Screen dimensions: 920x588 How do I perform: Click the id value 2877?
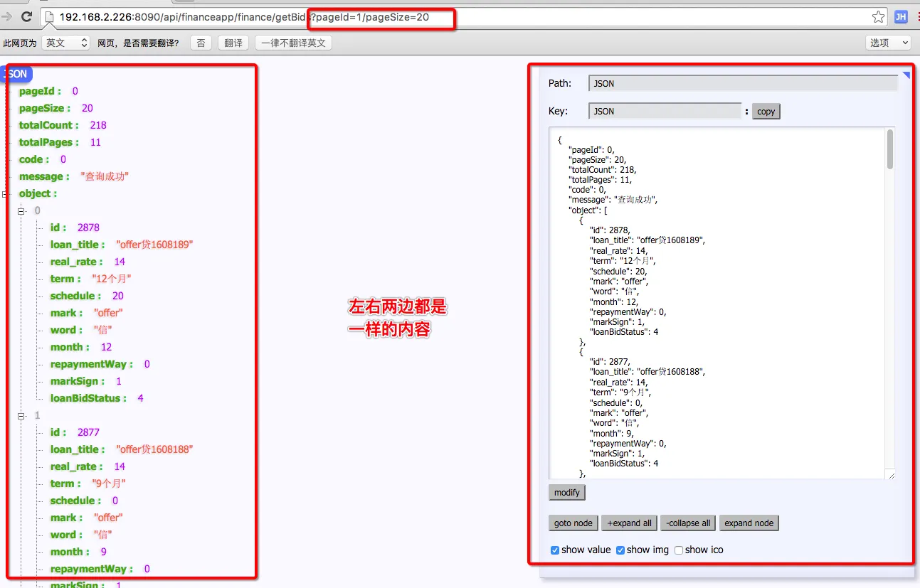point(89,432)
